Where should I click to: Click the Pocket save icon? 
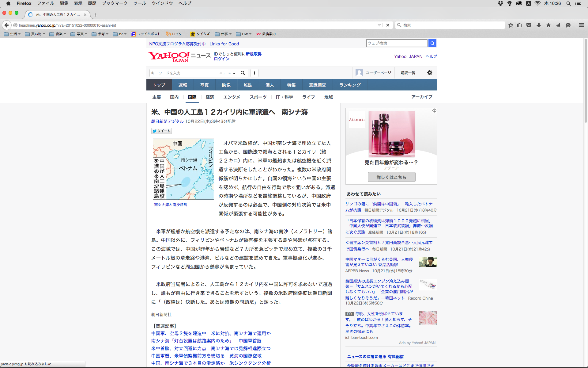pos(529,25)
